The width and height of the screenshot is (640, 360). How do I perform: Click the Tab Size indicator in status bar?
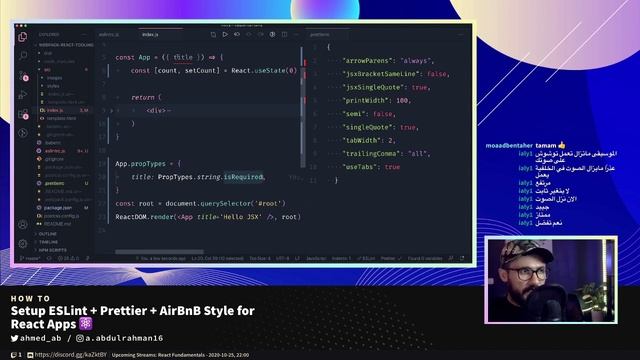pos(260,258)
